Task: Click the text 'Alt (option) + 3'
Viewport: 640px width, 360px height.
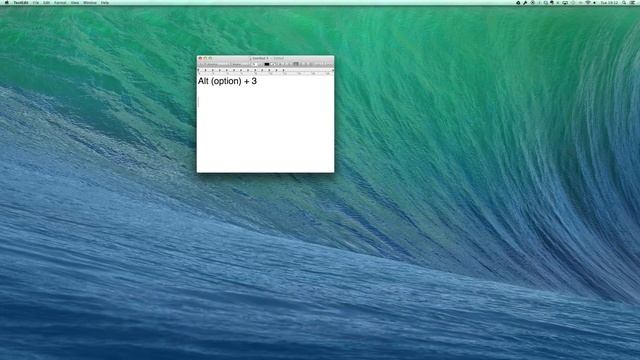Action: (227, 81)
